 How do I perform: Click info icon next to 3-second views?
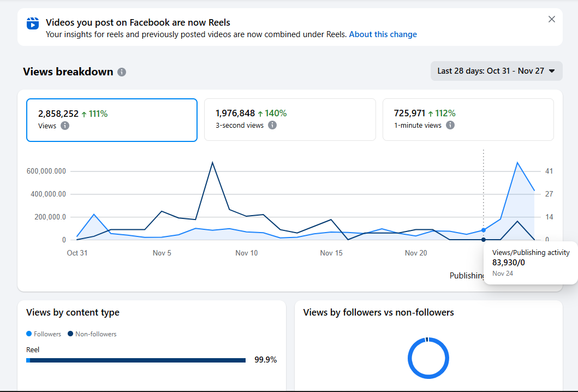point(272,125)
